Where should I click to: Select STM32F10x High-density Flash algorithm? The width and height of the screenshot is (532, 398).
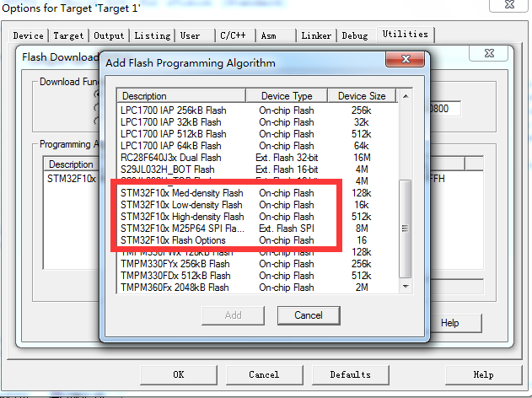[257, 217]
